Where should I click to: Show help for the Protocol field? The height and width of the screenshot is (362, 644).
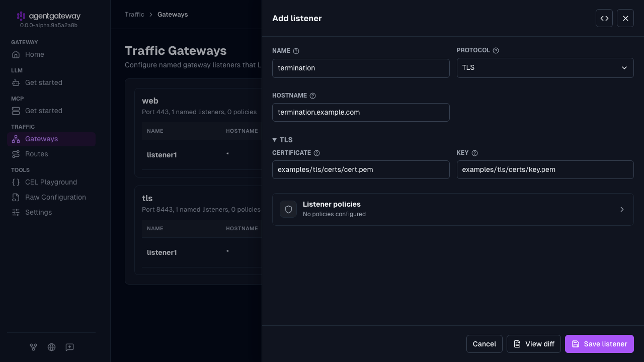click(496, 50)
